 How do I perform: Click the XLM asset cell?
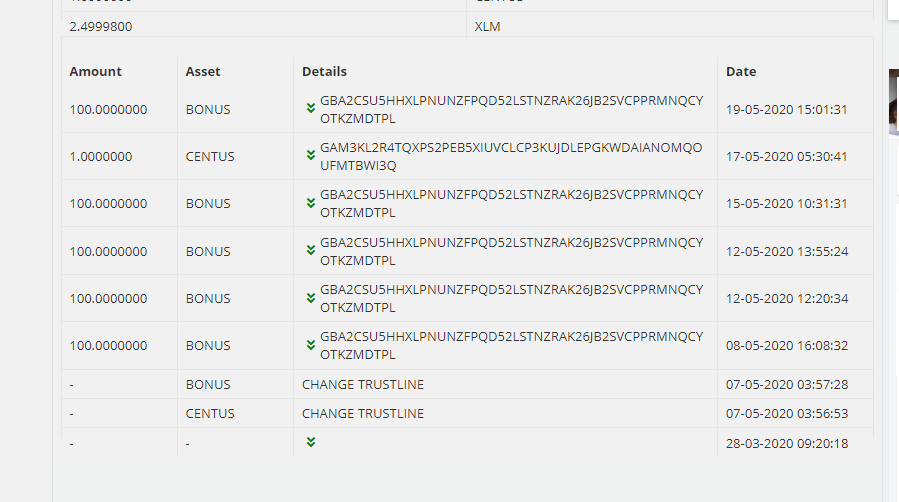(487, 27)
